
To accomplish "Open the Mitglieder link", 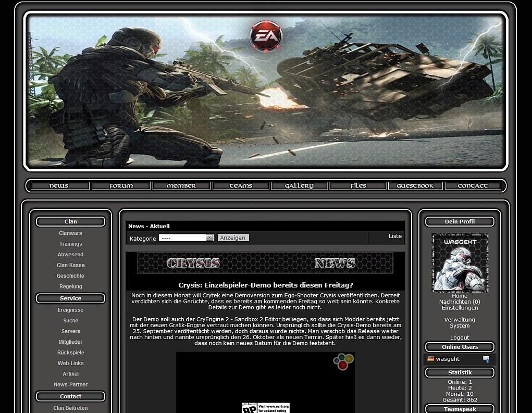I will click(x=70, y=342).
